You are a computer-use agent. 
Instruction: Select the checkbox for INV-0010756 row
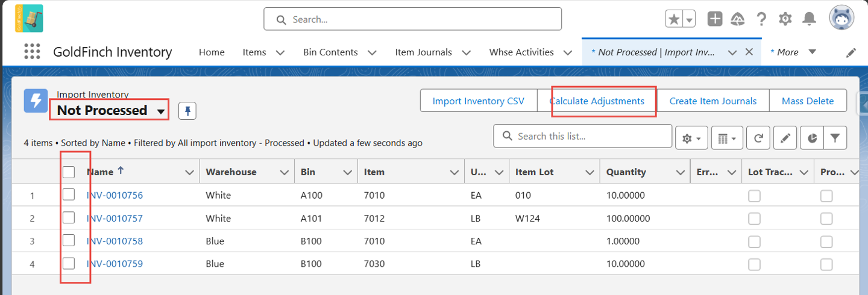click(x=69, y=194)
